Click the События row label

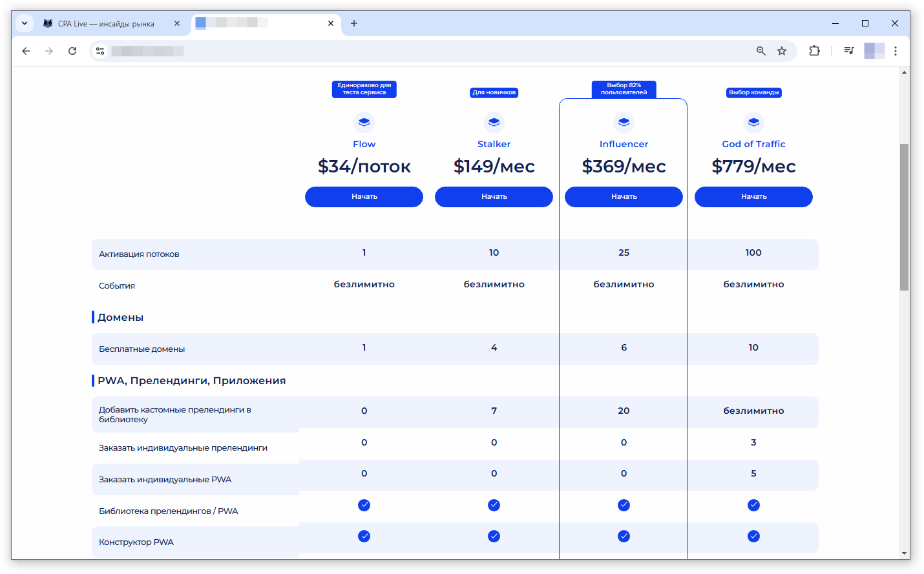point(117,286)
